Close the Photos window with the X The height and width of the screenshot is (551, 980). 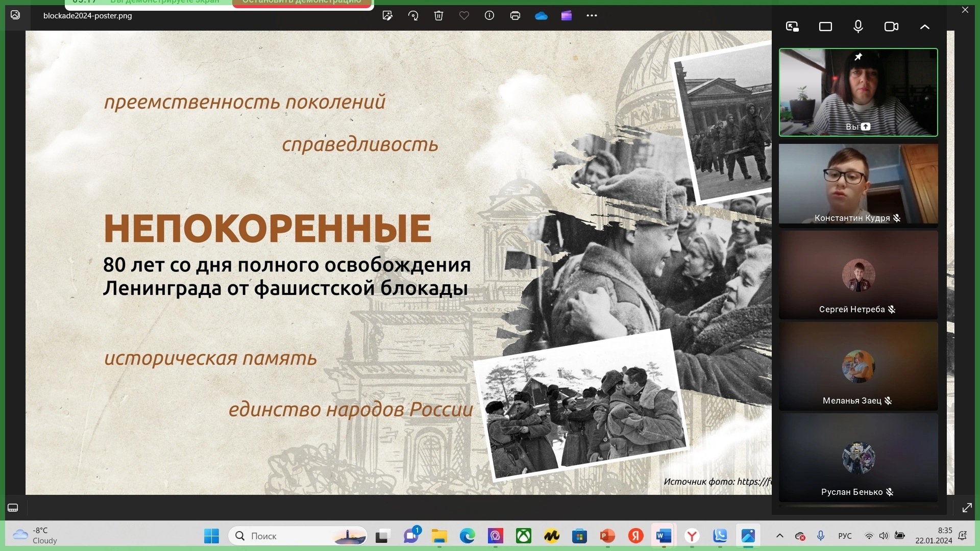click(x=965, y=10)
